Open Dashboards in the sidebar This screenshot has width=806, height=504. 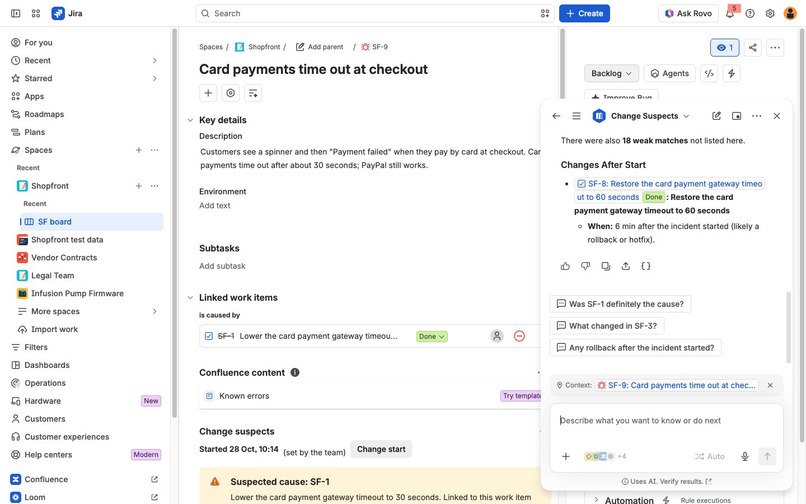pos(47,365)
